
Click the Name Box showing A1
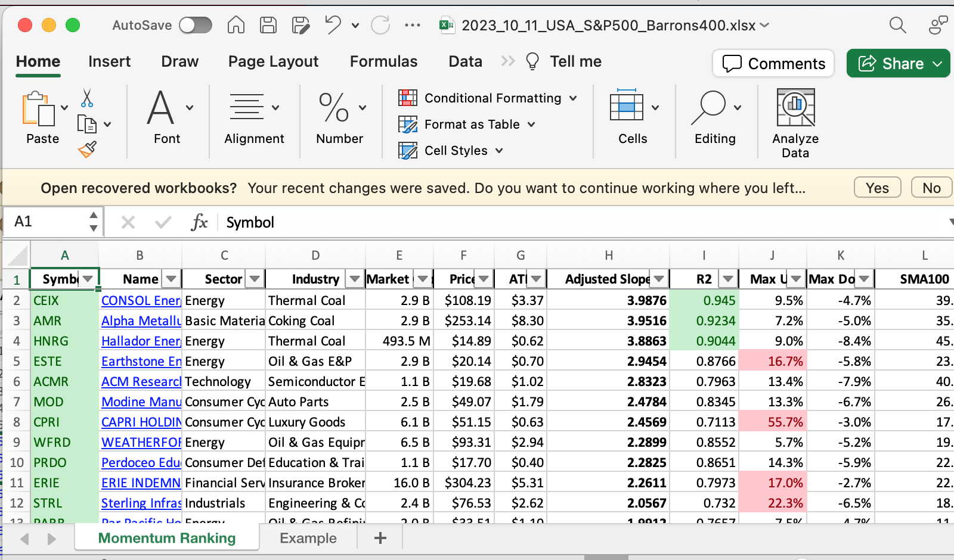coord(48,222)
